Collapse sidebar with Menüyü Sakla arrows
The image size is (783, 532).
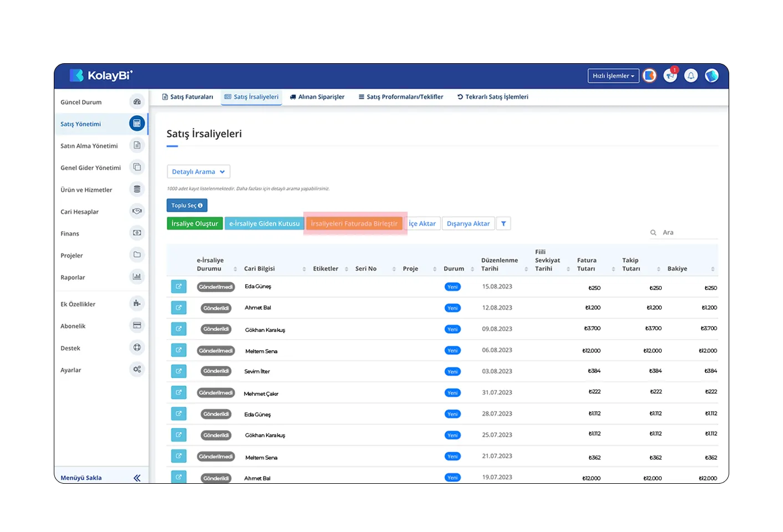(x=137, y=478)
